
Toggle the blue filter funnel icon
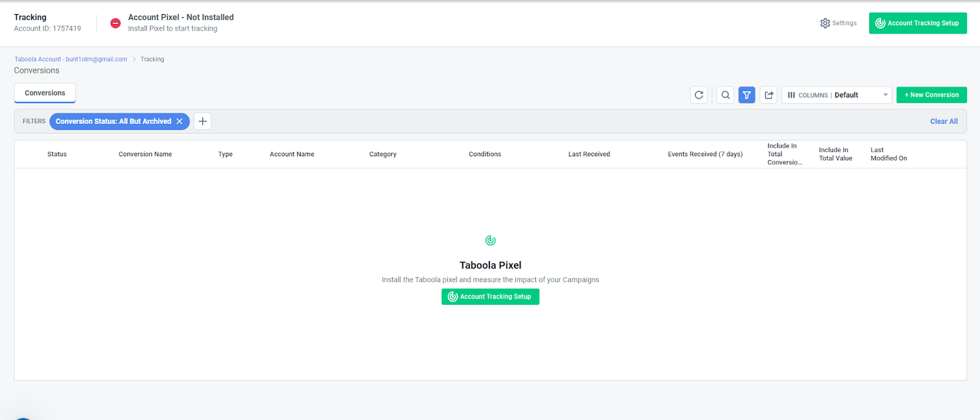coord(747,95)
